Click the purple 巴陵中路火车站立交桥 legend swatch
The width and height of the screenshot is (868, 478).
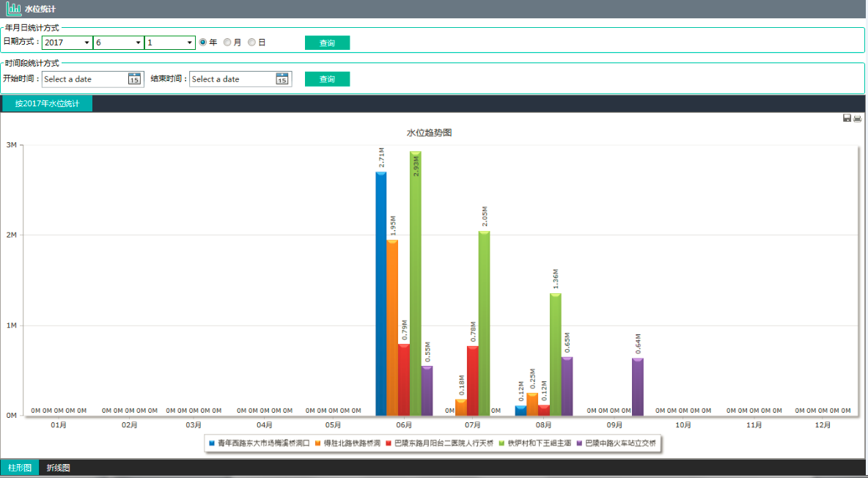(x=579, y=444)
